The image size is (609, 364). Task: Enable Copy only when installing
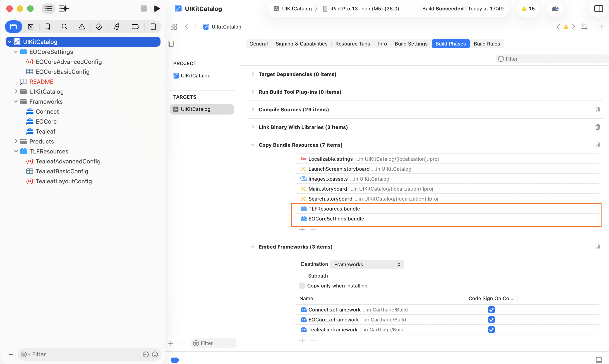302,286
